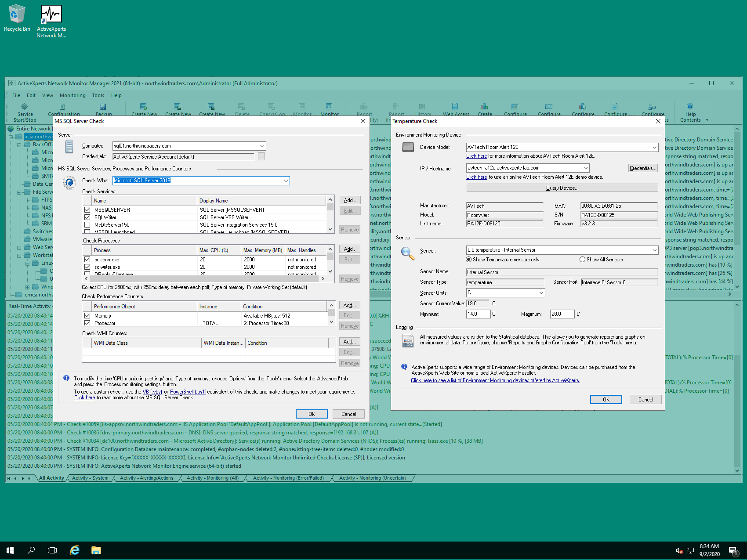This screenshot has height=560, width=747.
Task: Click the Check Services list vertical scrollbar
Action: [x=330, y=214]
